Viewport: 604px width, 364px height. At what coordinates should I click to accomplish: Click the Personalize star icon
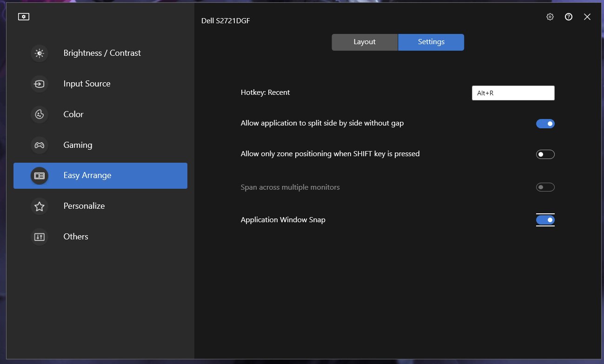[40, 206]
